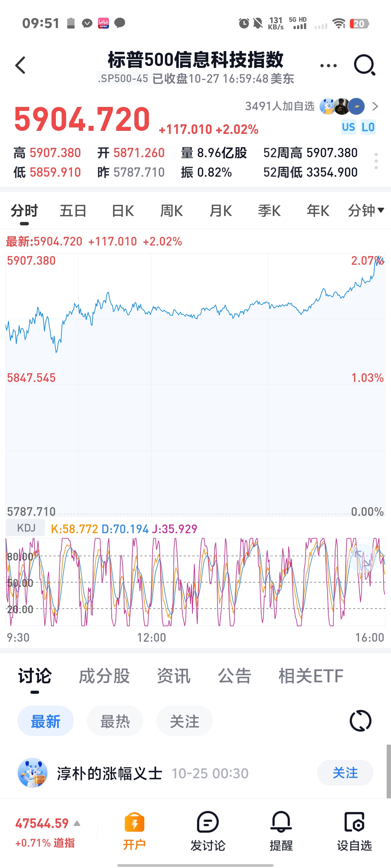Change the KDJ indicator button
This screenshot has width=391, height=868.
coord(26,528)
